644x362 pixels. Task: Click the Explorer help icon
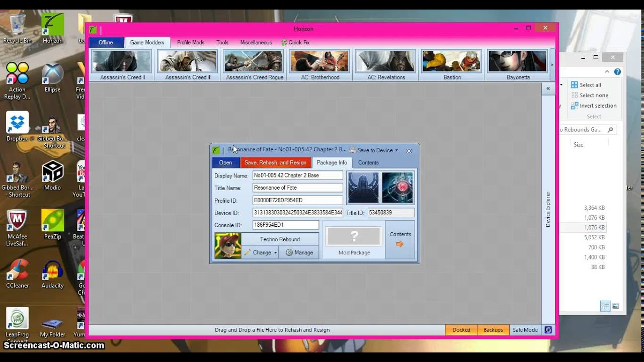617,72
